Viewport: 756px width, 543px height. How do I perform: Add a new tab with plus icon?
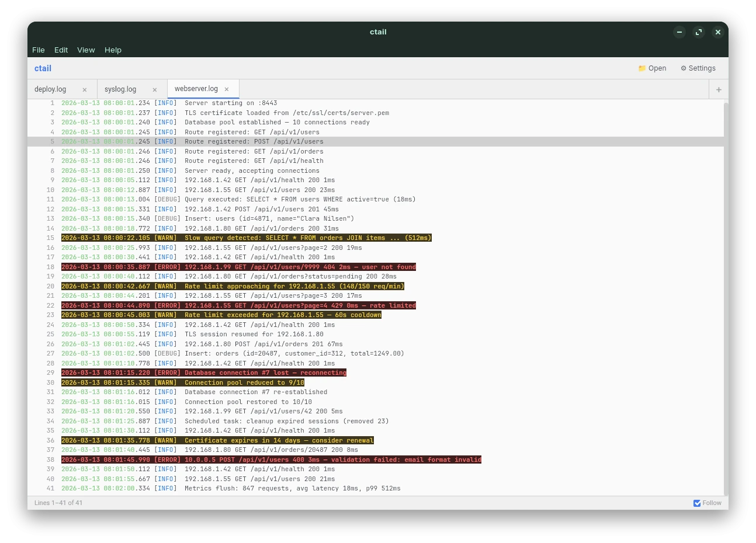(719, 89)
